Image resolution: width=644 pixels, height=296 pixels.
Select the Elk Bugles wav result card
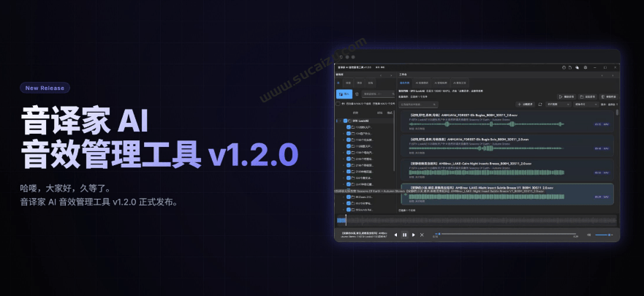507,121
